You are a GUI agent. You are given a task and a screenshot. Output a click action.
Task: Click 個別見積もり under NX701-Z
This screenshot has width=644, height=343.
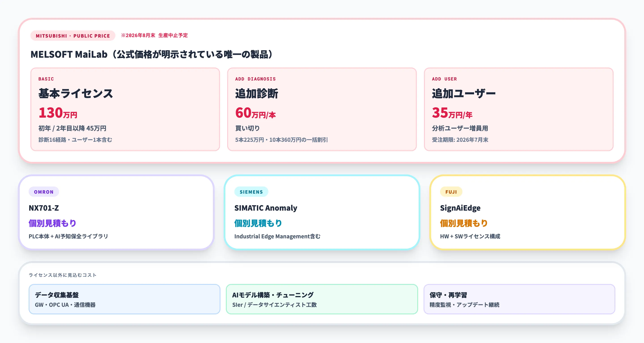[52, 223]
